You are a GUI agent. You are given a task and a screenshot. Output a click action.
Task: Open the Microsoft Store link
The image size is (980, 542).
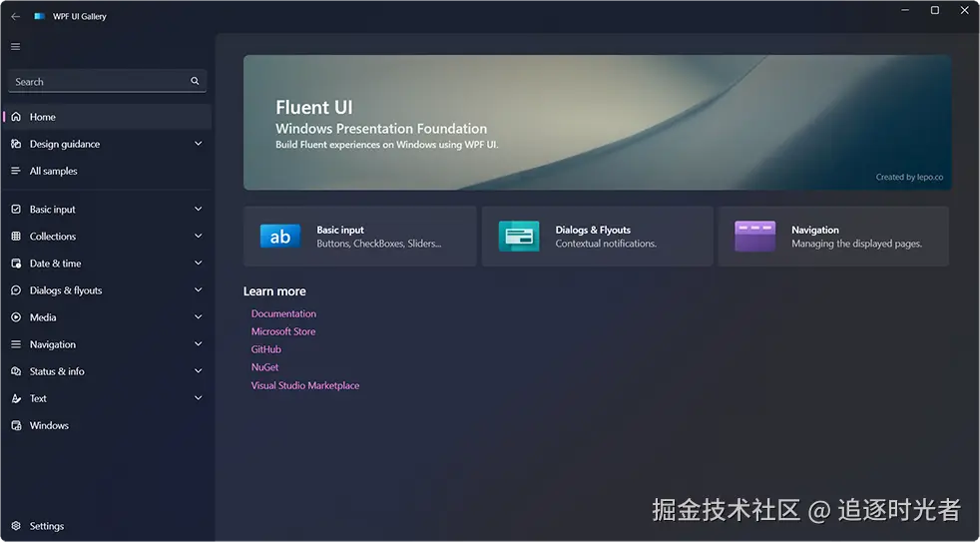click(283, 331)
